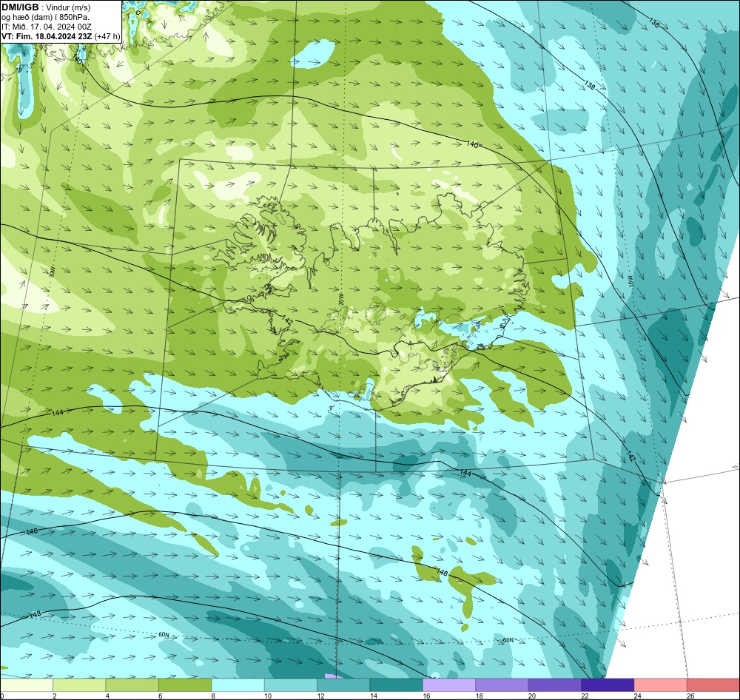Click the '30W' meridian label

[52, 272]
